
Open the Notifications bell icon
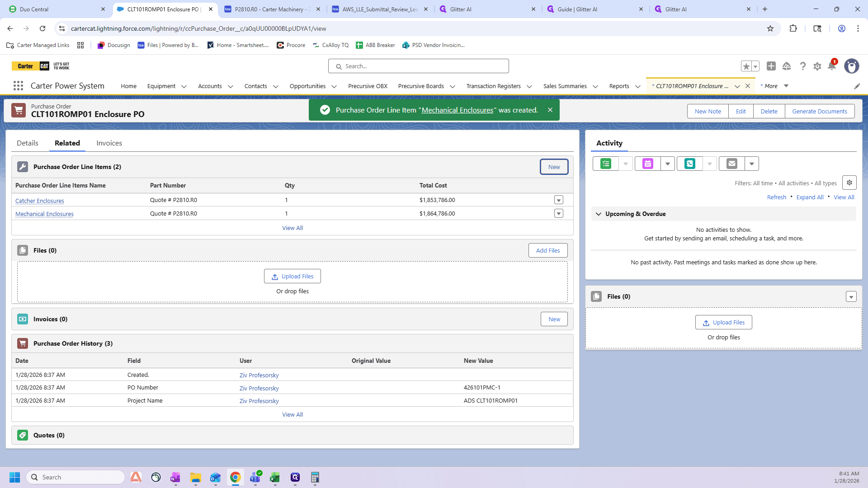coord(832,66)
